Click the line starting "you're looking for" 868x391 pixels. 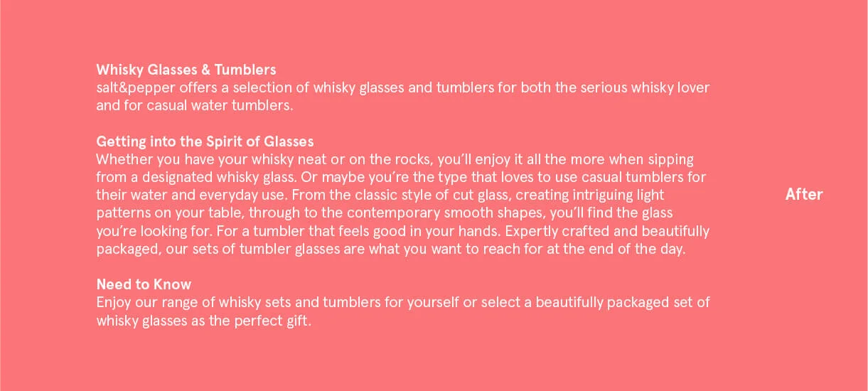(402, 231)
